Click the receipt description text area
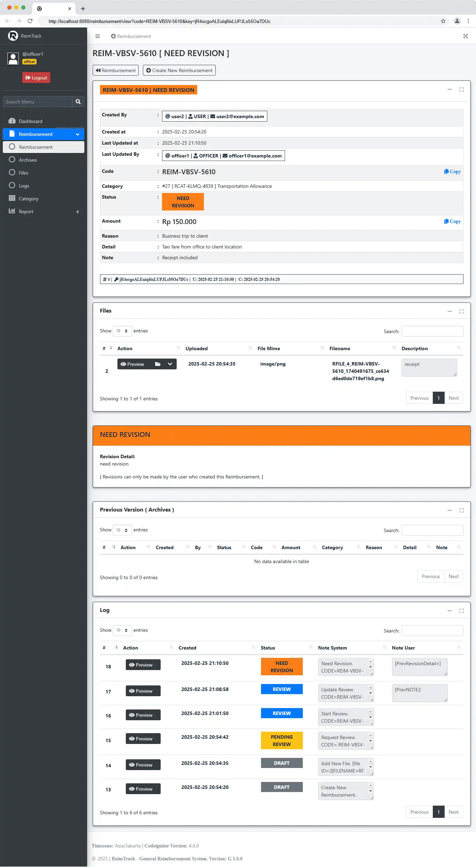Image resolution: width=476 pixels, height=868 pixels. tap(429, 368)
